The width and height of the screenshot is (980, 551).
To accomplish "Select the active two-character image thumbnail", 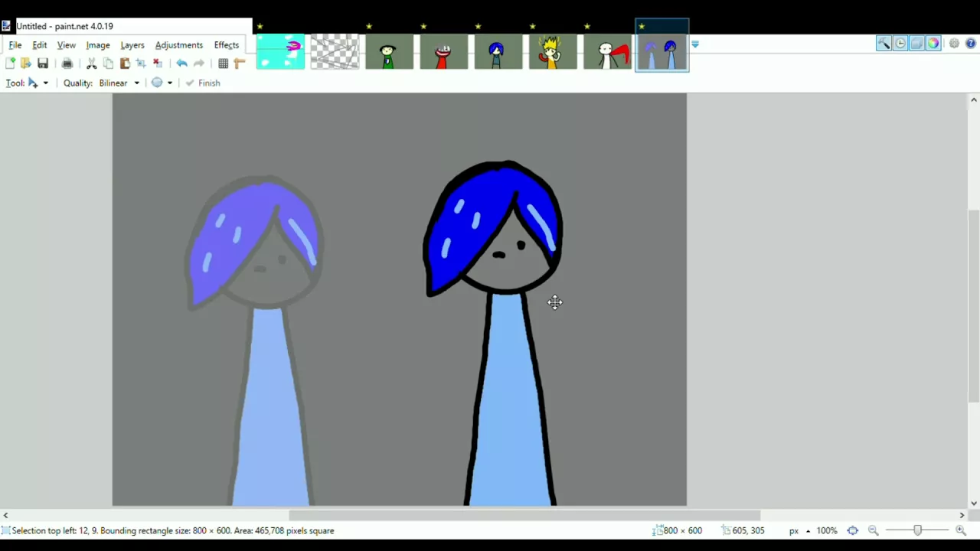I will pos(662,52).
